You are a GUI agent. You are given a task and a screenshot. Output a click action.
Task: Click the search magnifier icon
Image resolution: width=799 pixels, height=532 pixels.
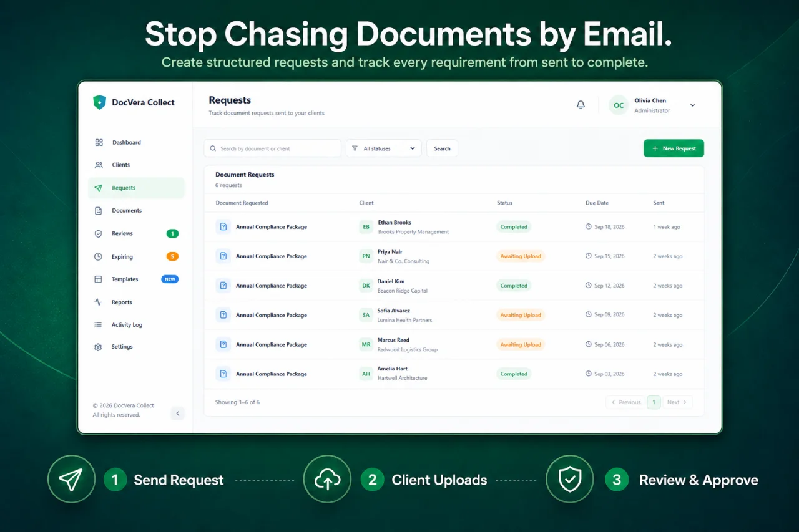point(213,148)
